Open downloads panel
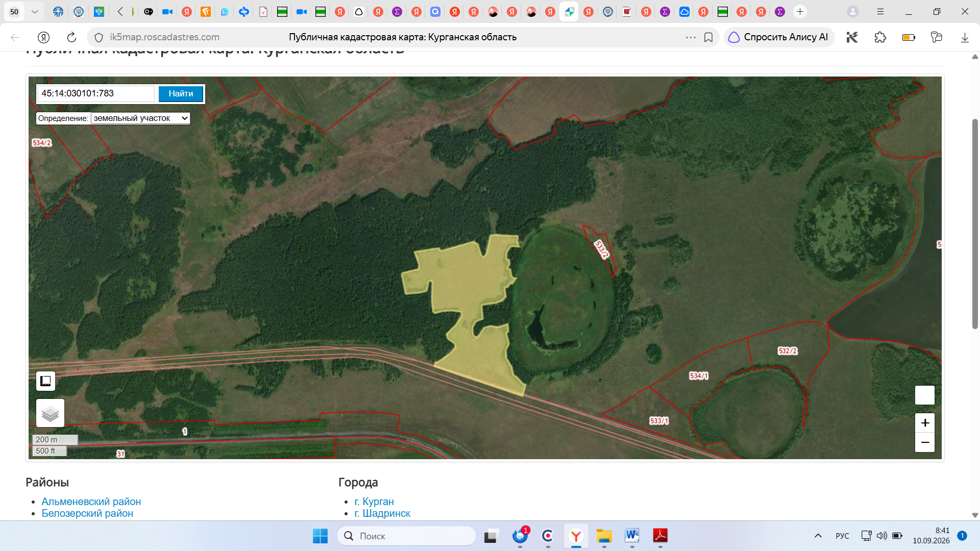The width and height of the screenshot is (980, 551). (x=965, y=37)
